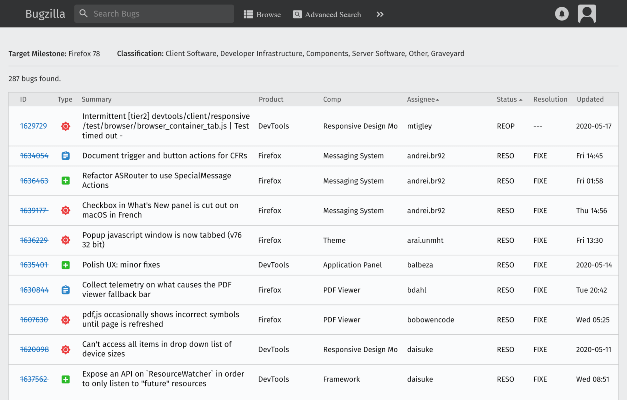The width and height of the screenshot is (627, 400).
Task: Open the Browse menu item
Action: tap(262, 14)
